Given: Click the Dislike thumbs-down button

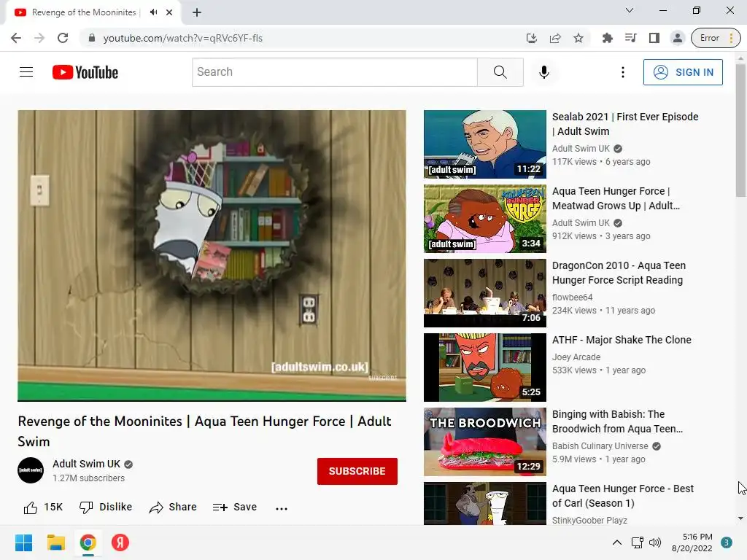Looking at the screenshot, I should (106, 507).
